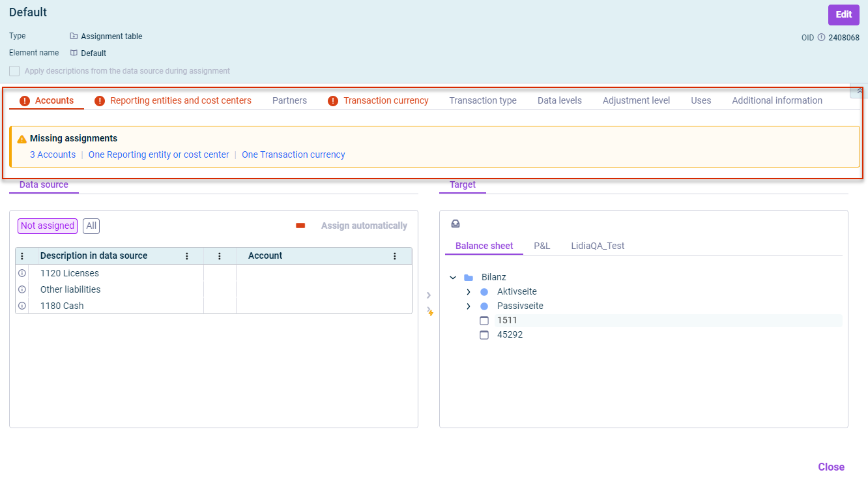This screenshot has height=496, width=868.
Task: Toggle the All filter
Action: (91, 226)
